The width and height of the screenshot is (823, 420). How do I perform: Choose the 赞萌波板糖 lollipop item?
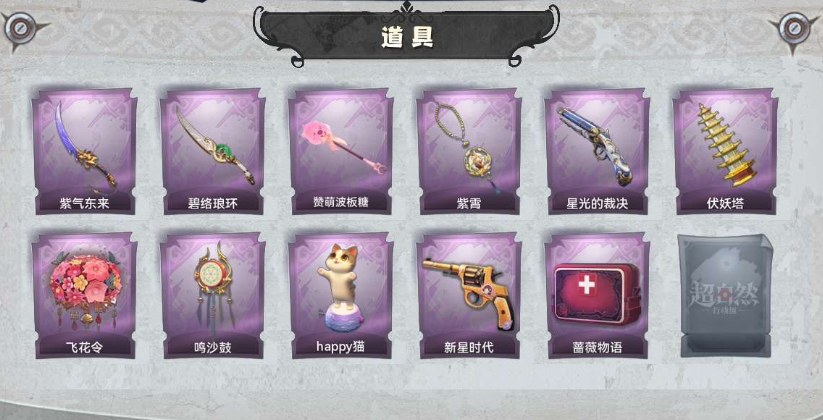pos(341,151)
